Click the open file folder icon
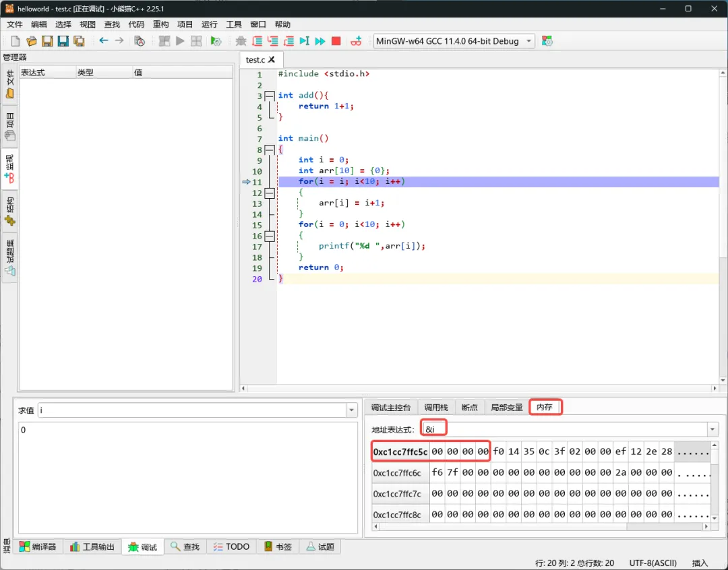 click(x=31, y=41)
